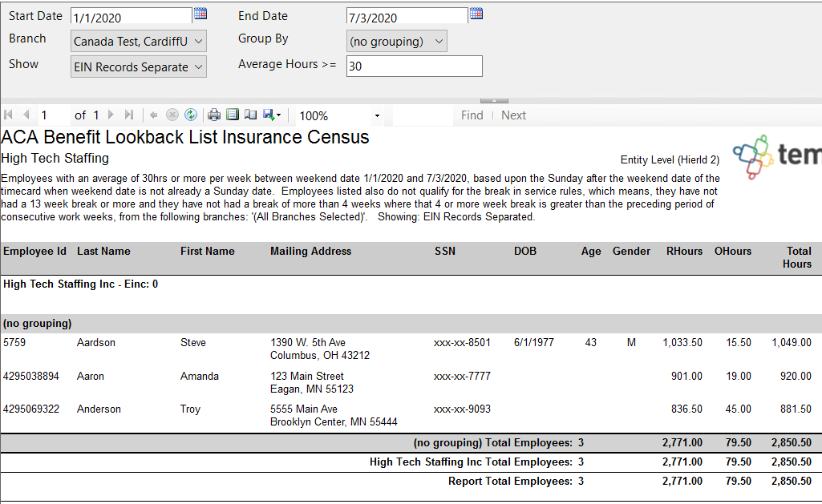Open the export save menu

pos(272,115)
